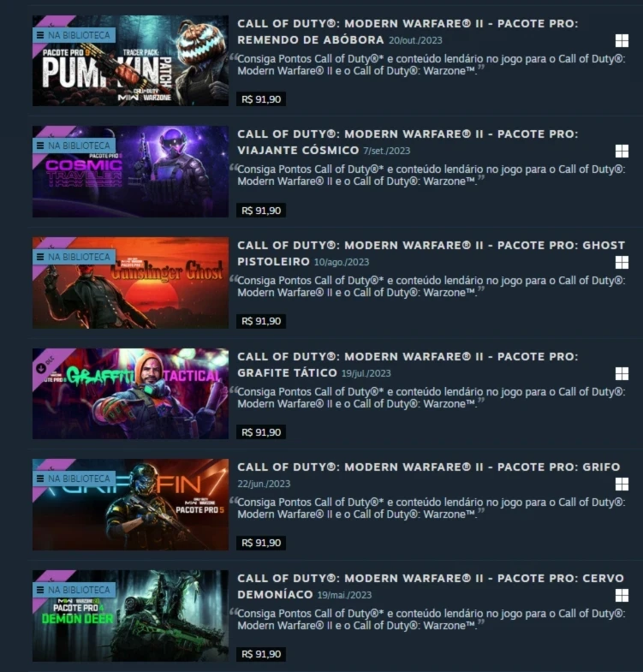Open the Gunslinger Ghost banner image
Image resolution: width=643 pixels, height=672 pixels.
pos(130,282)
